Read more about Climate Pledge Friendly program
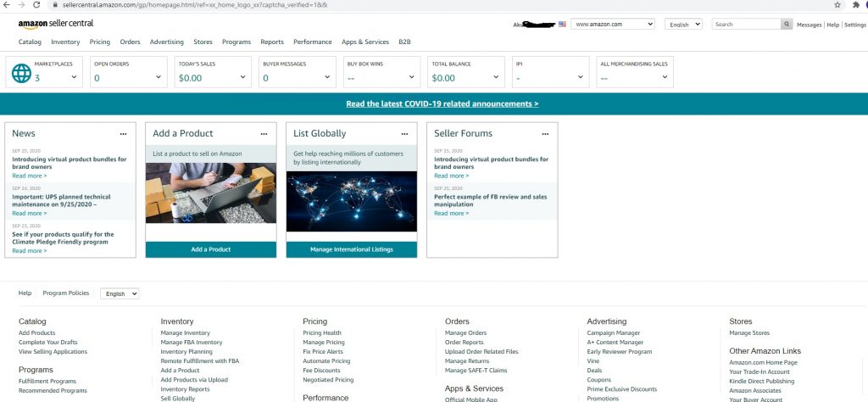Image resolution: width=868 pixels, height=402 pixels. click(x=30, y=251)
